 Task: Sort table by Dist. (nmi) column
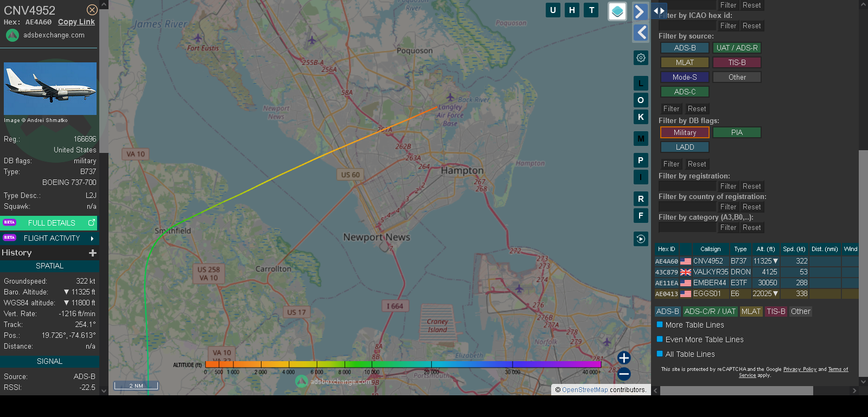click(x=824, y=249)
